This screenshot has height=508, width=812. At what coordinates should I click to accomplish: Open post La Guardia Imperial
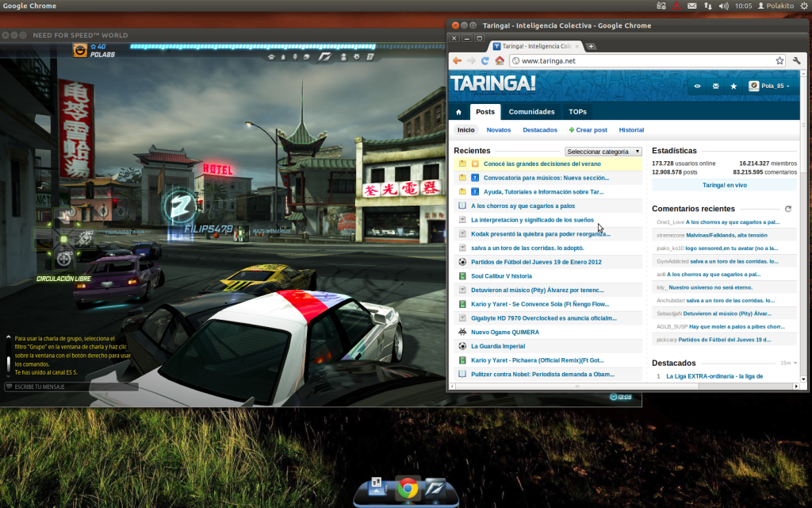(498, 346)
